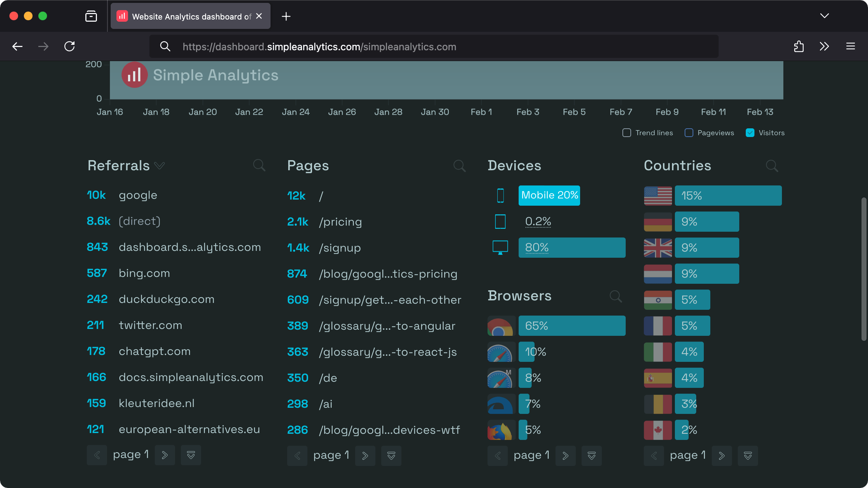
Task: Click the Spain flag
Action: (658, 378)
